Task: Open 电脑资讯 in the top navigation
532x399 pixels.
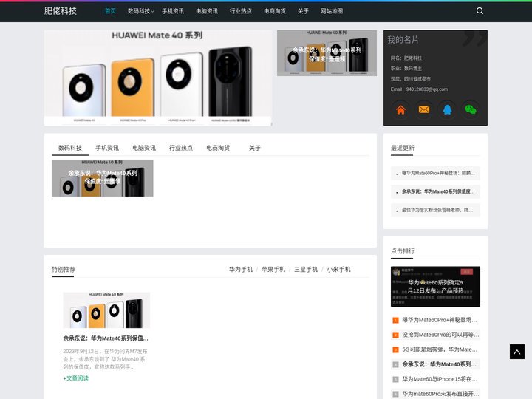Action: [x=207, y=11]
